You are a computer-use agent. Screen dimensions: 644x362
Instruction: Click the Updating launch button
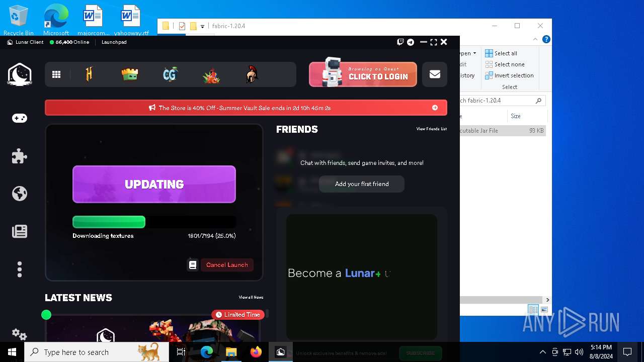(154, 184)
